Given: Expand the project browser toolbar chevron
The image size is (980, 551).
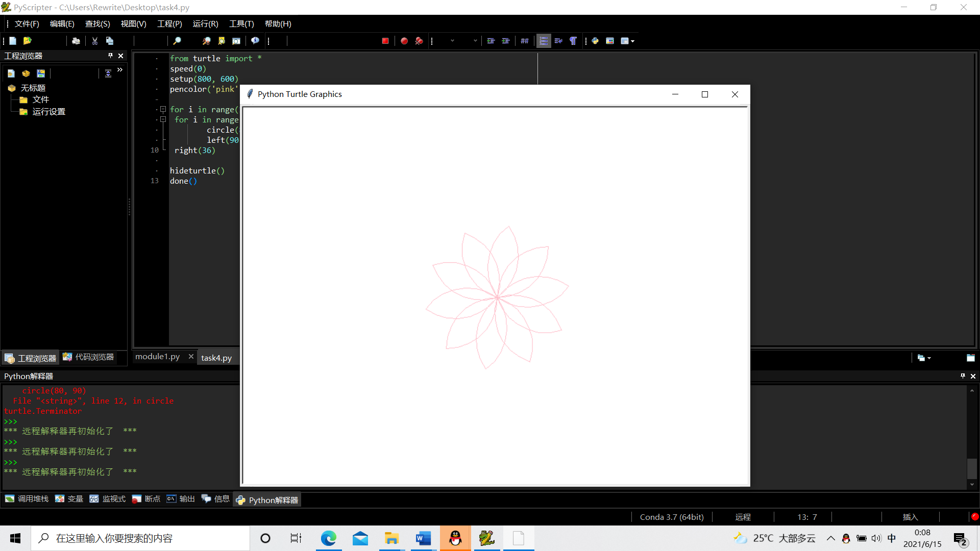Looking at the screenshot, I should coord(120,70).
